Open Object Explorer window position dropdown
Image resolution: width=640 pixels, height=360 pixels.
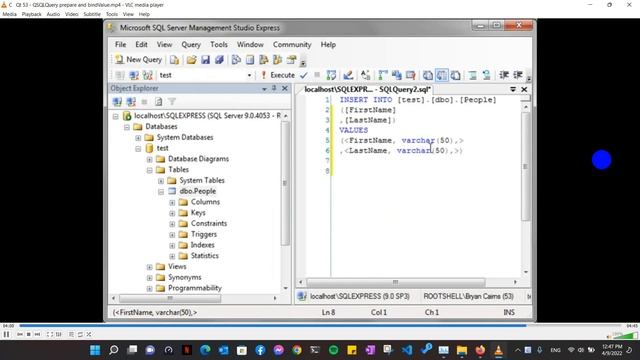pos(264,89)
